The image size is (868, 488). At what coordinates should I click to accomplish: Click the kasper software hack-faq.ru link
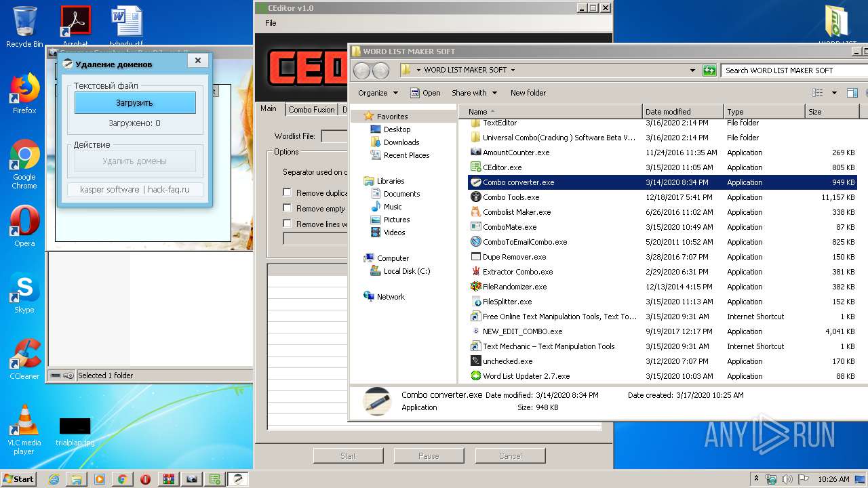tap(135, 189)
